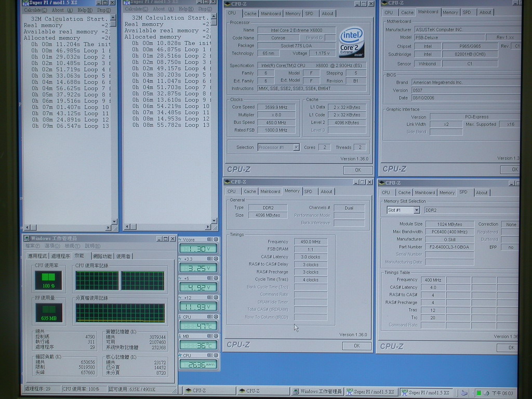Click the green tray icon in system tray
Image resolution: width=532 pixels, height=399 pixels.
pos(478,393)
